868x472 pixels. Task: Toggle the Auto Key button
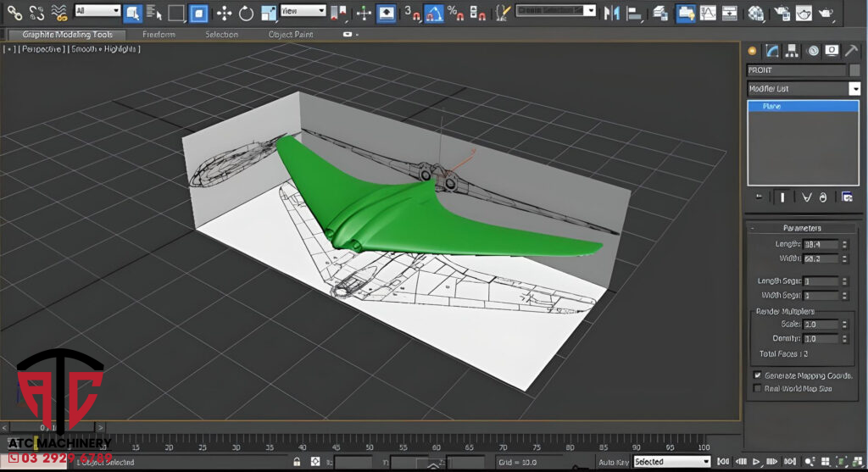614,462
